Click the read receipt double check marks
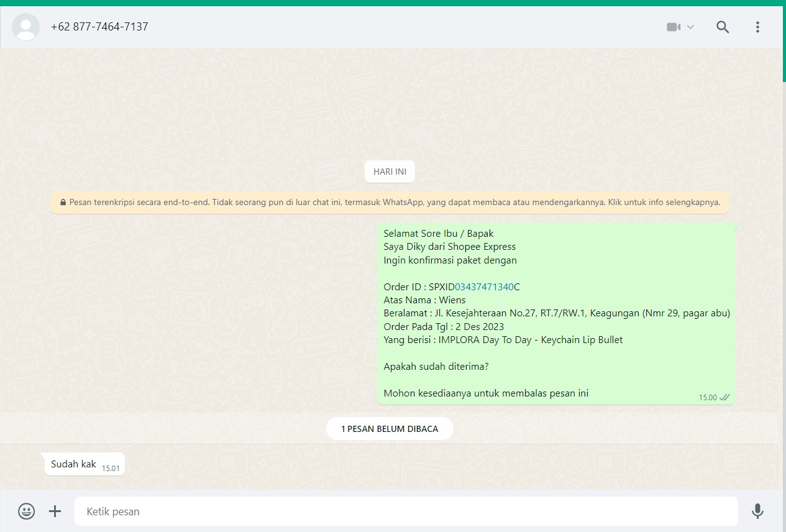 click(724, 398)
